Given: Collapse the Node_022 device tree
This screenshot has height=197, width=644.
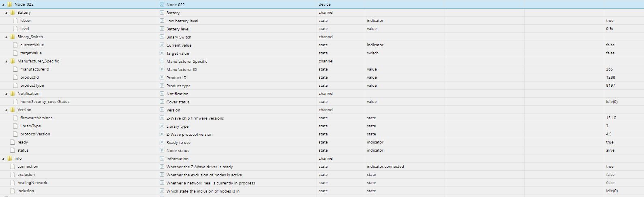Looking at the screenshot, I should [x=4, y=4].
